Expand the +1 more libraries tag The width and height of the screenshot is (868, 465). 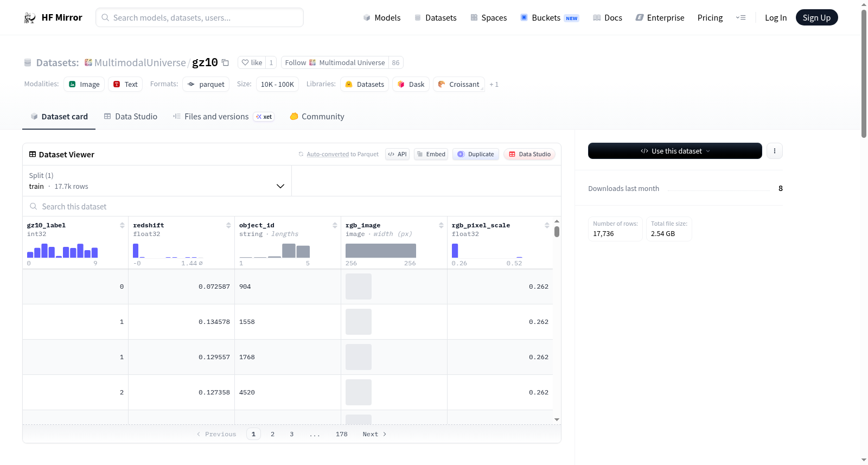(494, 84)
